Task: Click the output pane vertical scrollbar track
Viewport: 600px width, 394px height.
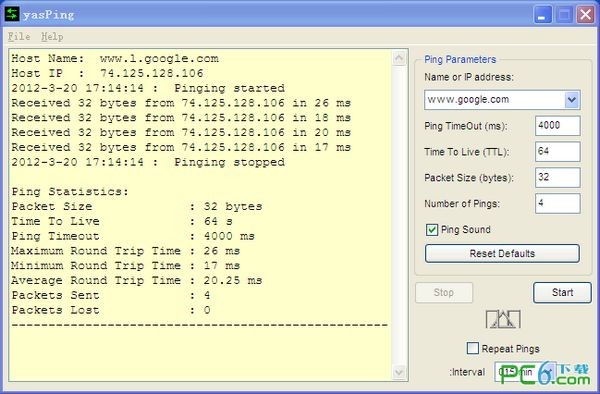Action: (x=399, y=215)
